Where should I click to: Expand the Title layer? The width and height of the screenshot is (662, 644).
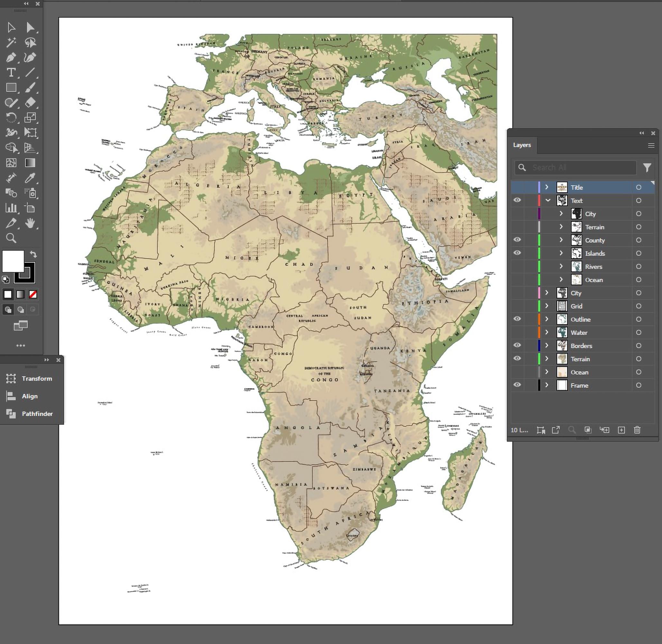[x=547, y=187]
